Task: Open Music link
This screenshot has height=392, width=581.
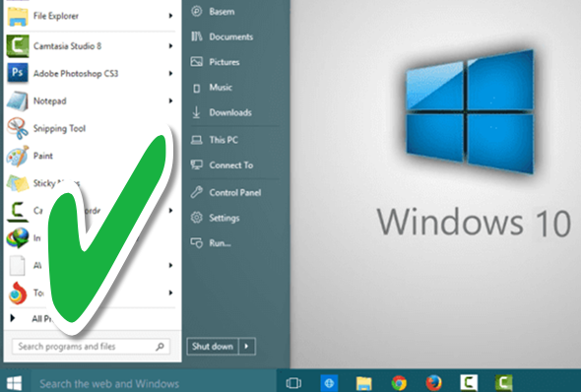Action: pyautogui.click(x=221, y=87)
